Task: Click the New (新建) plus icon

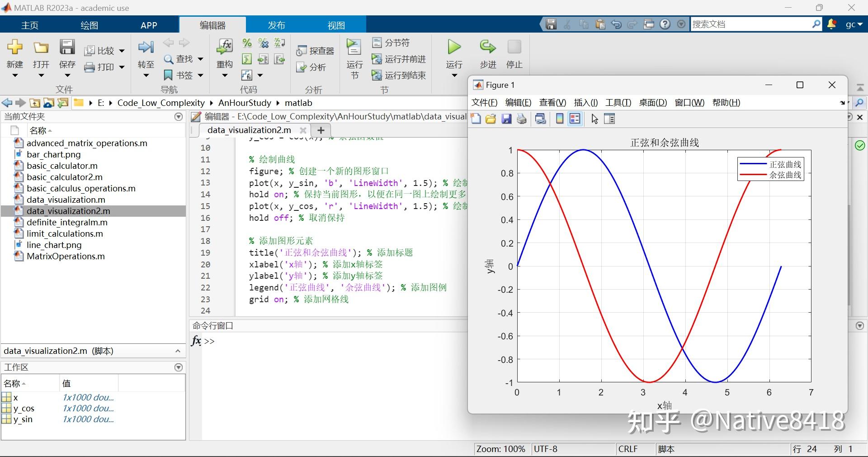Action: (x=15, y=47)
